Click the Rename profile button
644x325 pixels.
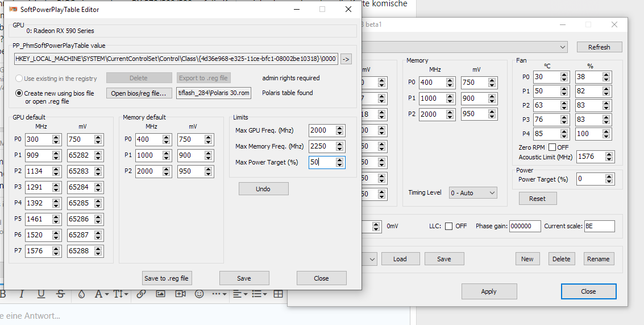(x=599, y=259)
